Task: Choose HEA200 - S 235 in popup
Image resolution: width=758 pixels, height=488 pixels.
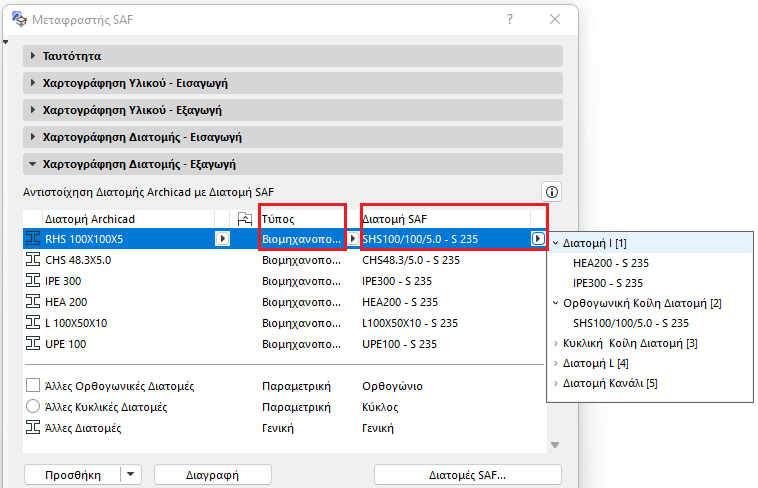Action: 611,263
